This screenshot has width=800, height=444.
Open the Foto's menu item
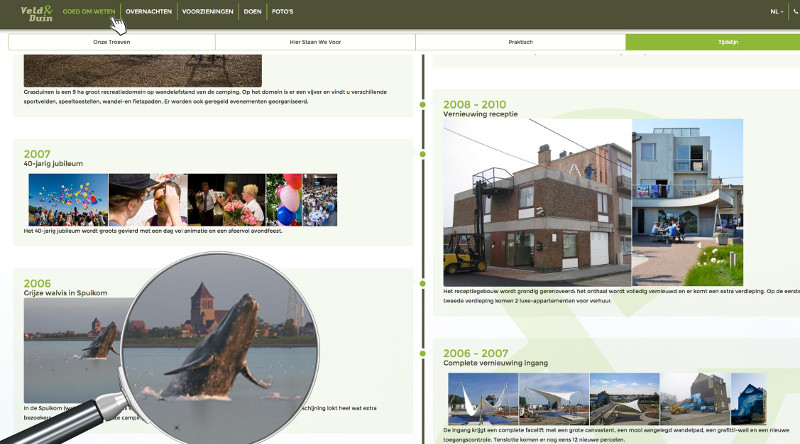point(282,11)
